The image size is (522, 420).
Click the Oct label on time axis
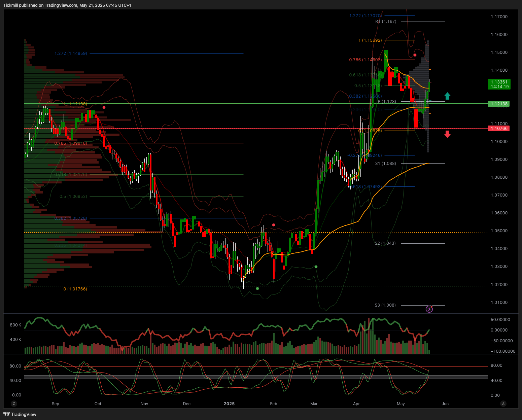[x=98, y=404]
